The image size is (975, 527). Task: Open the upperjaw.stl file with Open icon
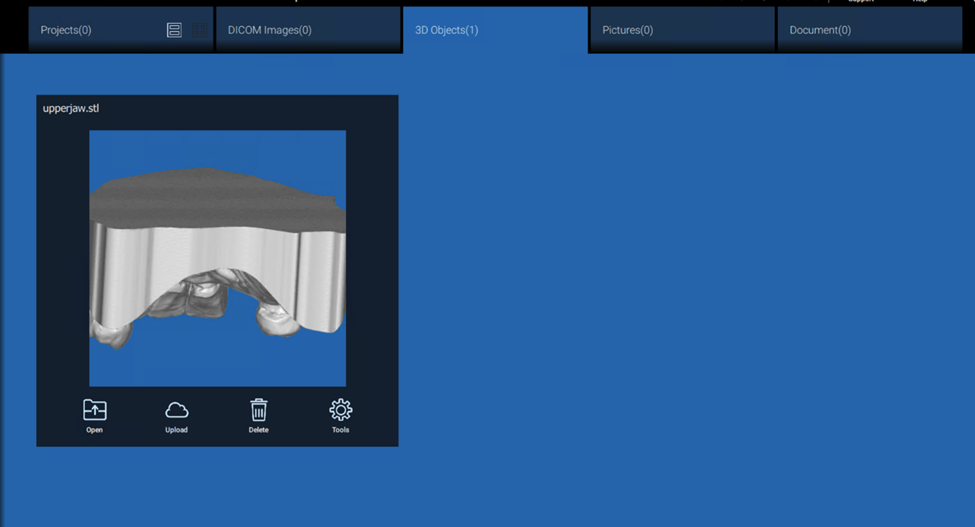pyautogui.click(x=95, y=415)
